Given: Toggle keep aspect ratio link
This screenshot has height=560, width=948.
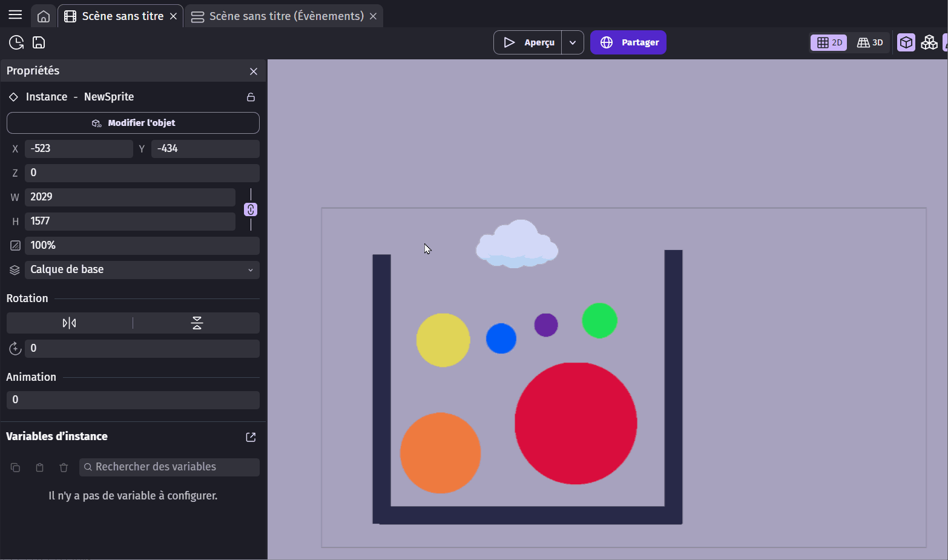Looking at the screenshot, I should point(251,209).
